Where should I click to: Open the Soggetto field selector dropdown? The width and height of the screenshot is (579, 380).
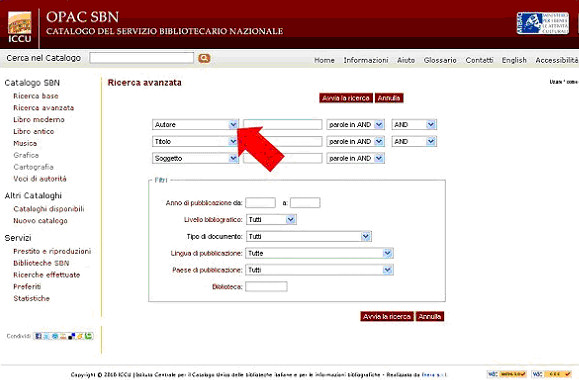tap(195, 158)
